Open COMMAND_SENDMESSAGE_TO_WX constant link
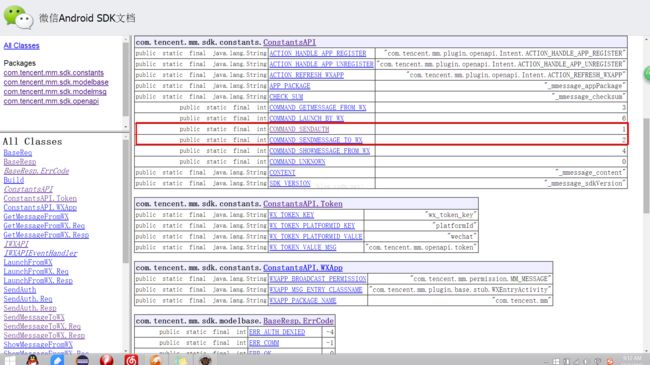Viewport: 650px width, 365px height. [316, 140]
